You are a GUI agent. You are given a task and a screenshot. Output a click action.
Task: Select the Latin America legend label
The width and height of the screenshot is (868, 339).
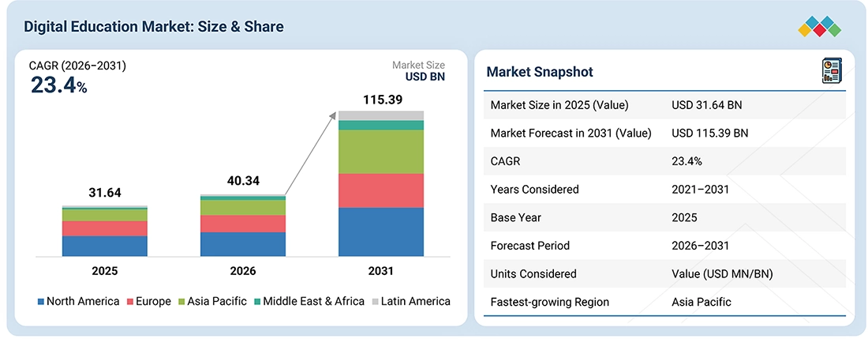click(416, 301)
